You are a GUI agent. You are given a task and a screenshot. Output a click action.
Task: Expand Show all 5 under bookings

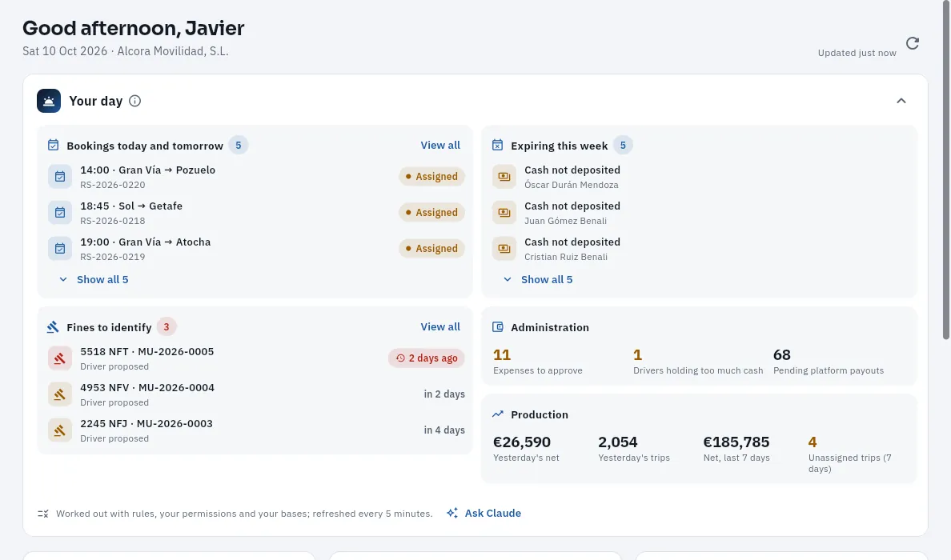click(x=94, y=279)
